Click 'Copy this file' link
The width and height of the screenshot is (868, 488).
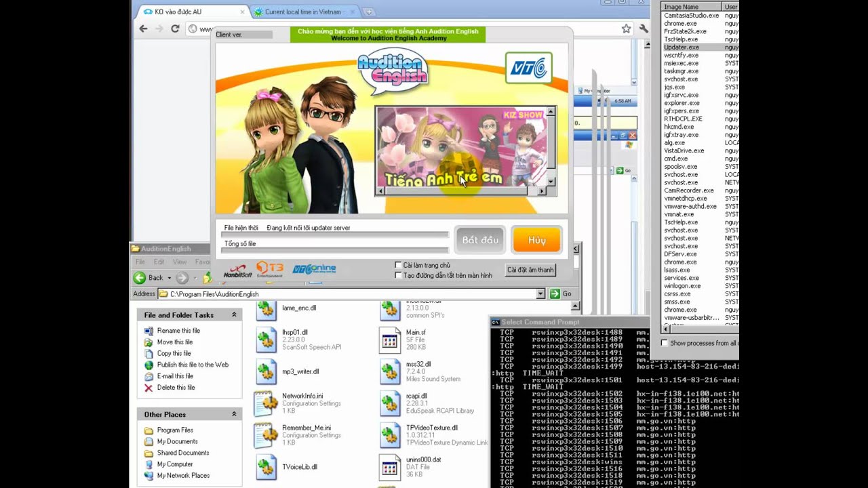(x=174, y=354)
